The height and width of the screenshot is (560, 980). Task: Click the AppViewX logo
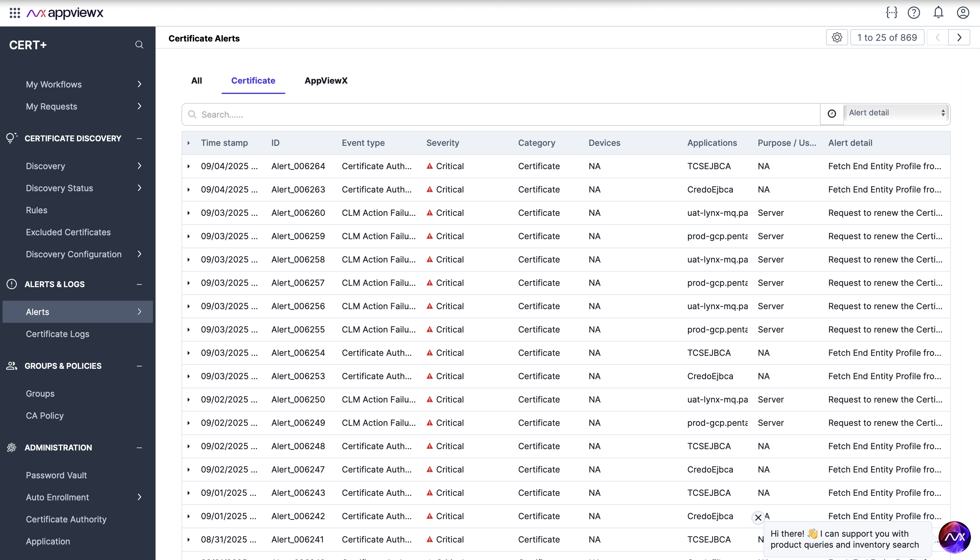(x=65, y=13)
